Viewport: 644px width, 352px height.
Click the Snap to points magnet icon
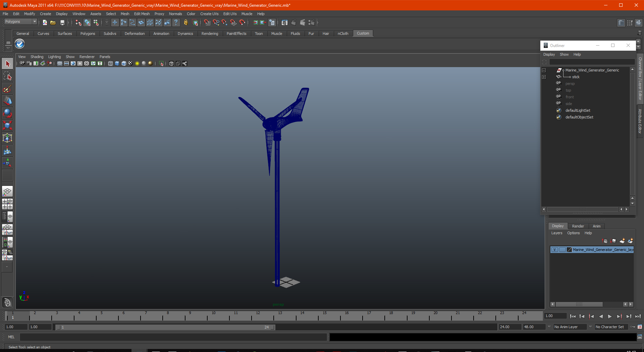click(x=224, y=22)
